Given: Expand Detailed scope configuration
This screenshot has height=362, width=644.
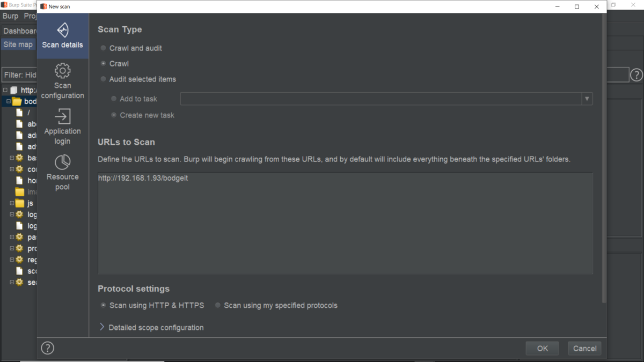Looking at the screenshot, I should coord(151,328).
